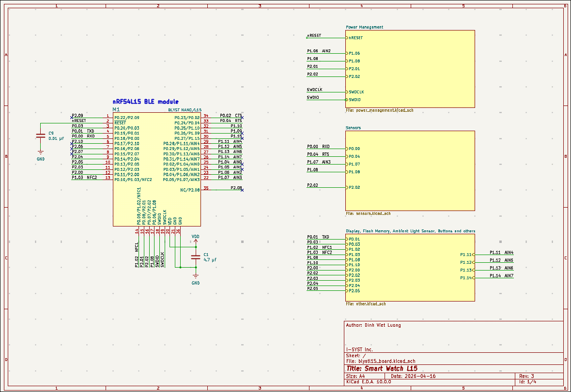The height and width of the screenshot is (392, 571).
Task: Select the Sensors hierarchical sheet box
Action: (x=410, y=171)
